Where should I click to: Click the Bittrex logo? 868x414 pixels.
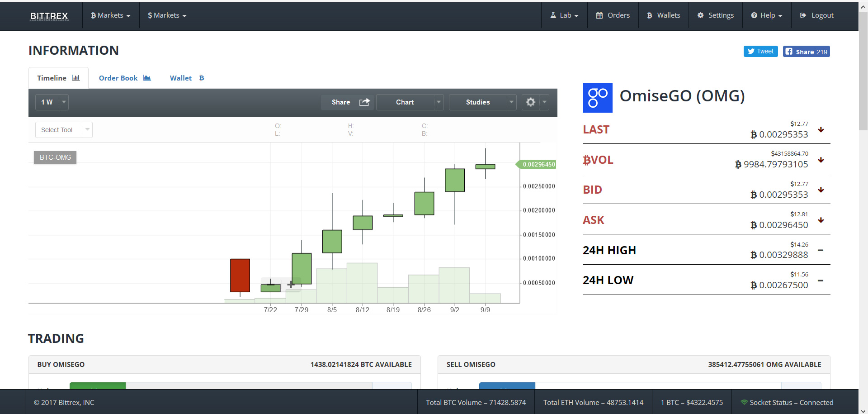[x=49, y=16]
